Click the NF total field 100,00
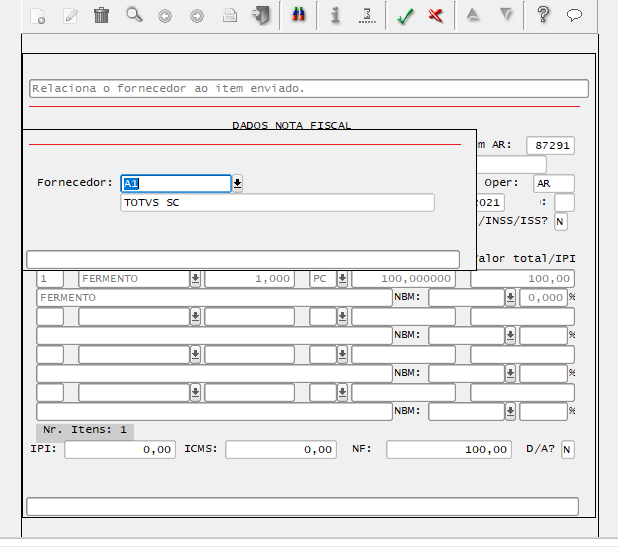 [x=449, y=450]
